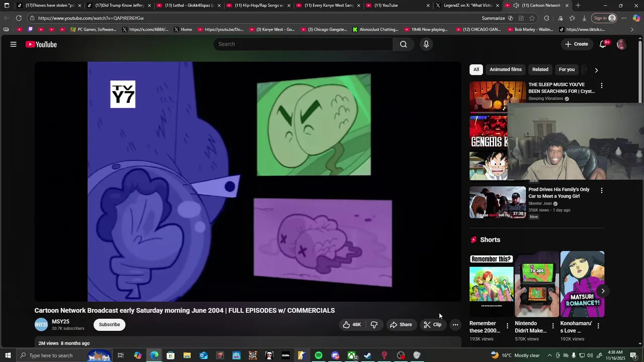The width and height of the screenshot is (644, 362).
Task: Open Spotify from the taskbar
Action: click(318, 355)
